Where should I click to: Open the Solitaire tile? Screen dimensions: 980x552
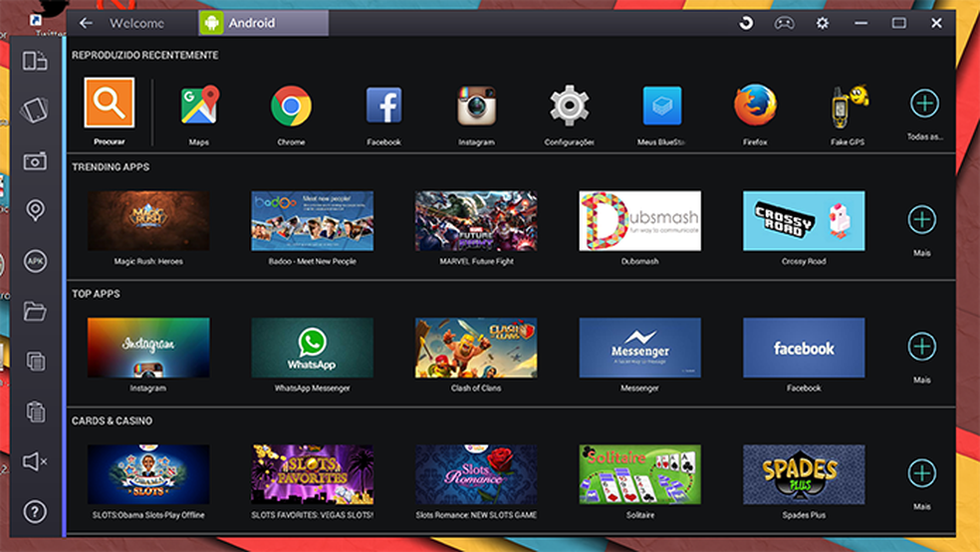coord(640,474)
